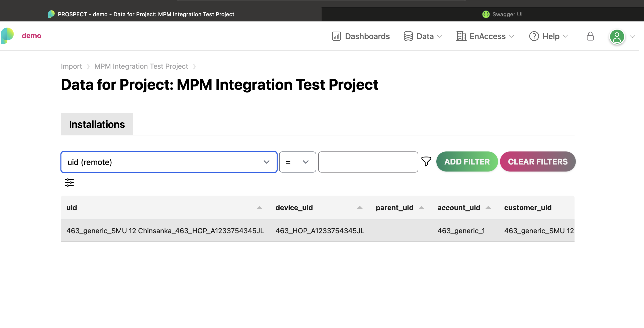This screenshot has height=328, width=644.
Task: Click the Import breadcrumb link
Action: [x=71, y=66]
